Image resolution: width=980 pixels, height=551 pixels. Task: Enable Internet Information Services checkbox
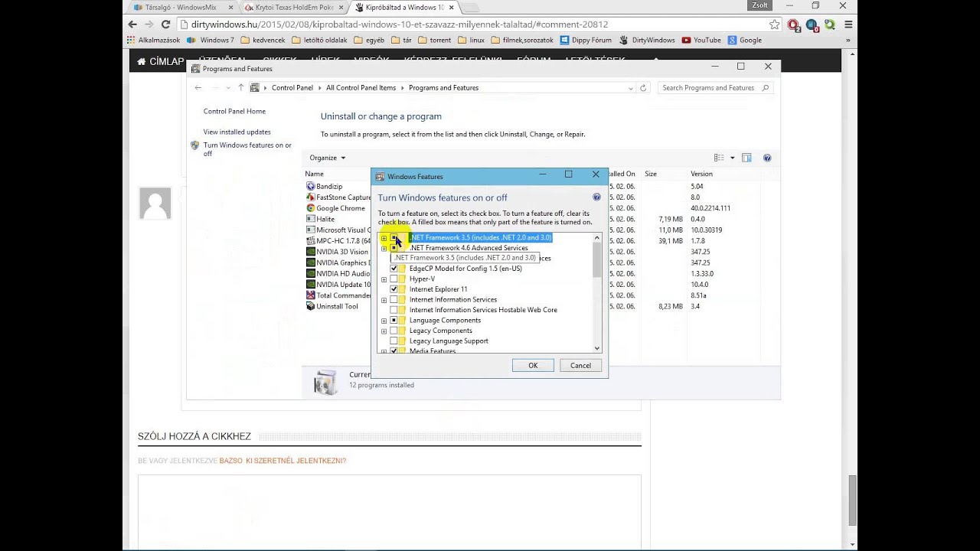click(x=394, y=300)
